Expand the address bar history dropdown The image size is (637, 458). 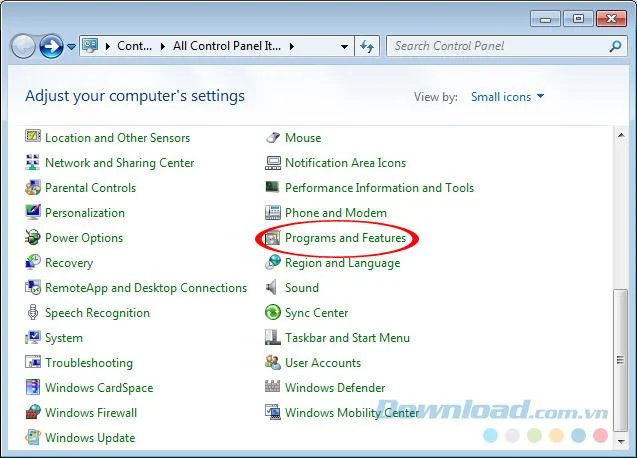(x=344, y=46)
